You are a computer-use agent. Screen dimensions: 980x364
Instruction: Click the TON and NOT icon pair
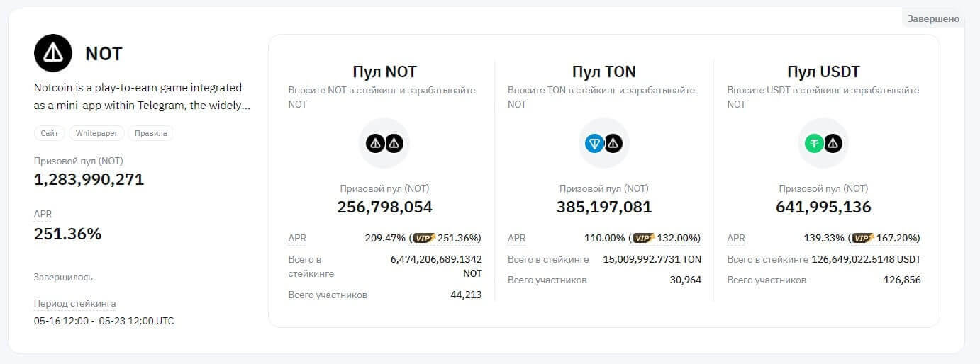603,144
